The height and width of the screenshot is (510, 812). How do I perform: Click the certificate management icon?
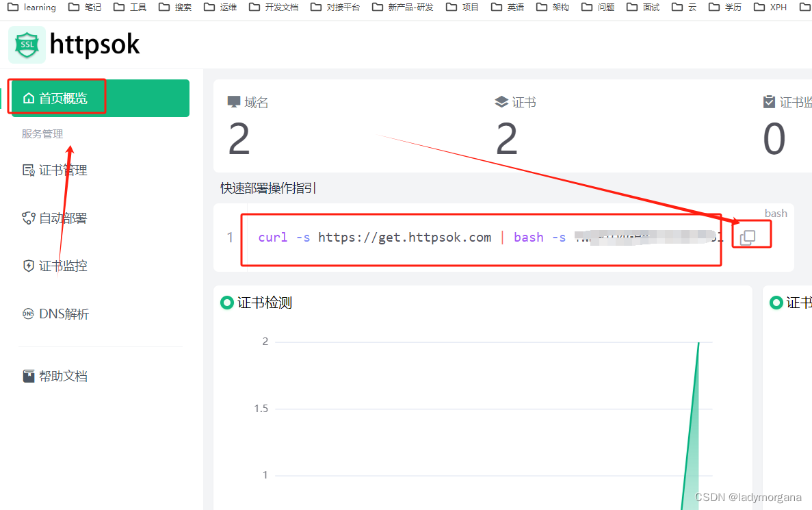(x=29, y=170)
